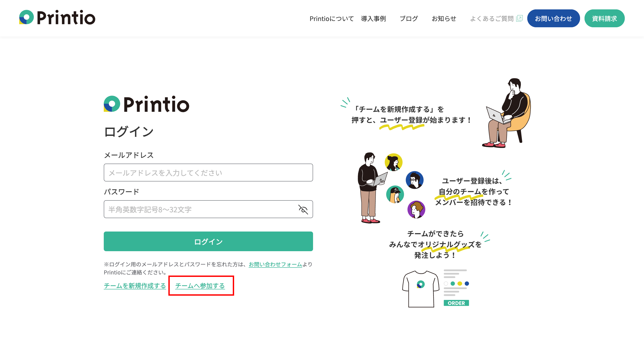Click the Printio logo above the login form
Viewport: 644px width, 337px height.
pos(146,104)
